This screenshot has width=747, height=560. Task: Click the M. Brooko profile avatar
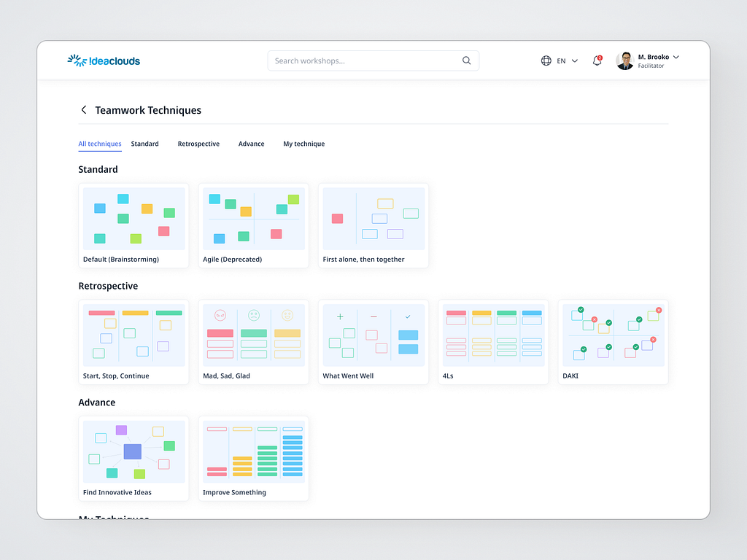[x=625, y=61]
